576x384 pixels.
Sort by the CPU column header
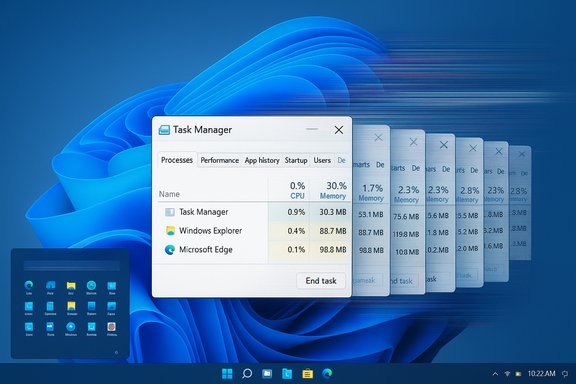pyautogui.click(x=297, y=190)
